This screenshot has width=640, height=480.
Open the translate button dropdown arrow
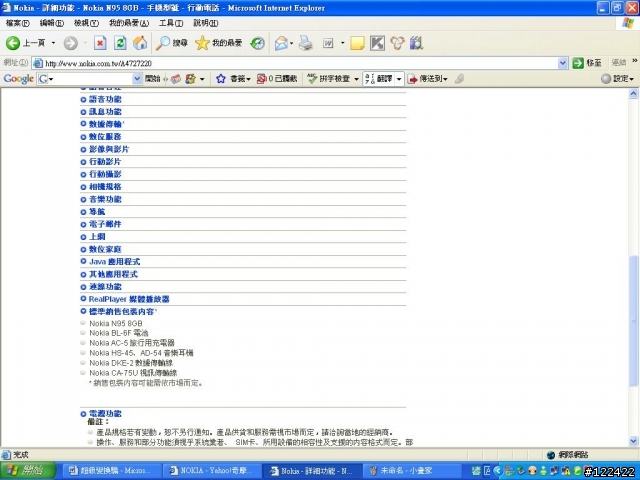tap(399, 79)
